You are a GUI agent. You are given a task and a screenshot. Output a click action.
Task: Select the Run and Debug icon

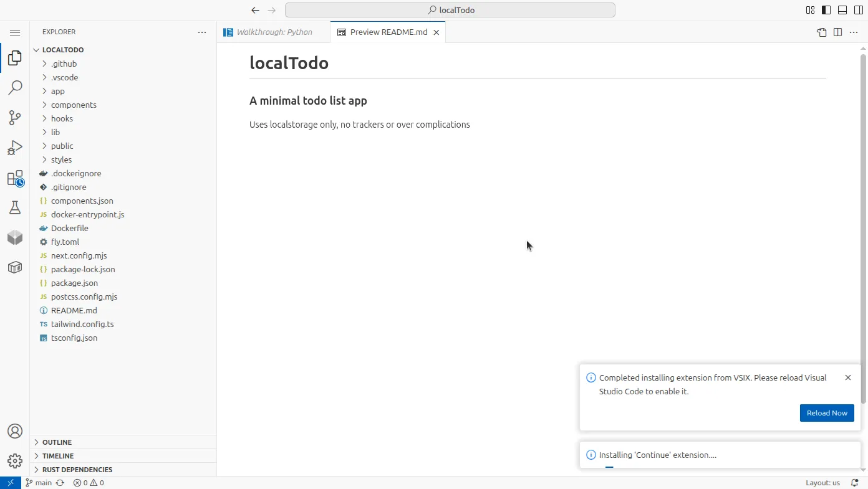pyautogui.click(x=15, y=148)
